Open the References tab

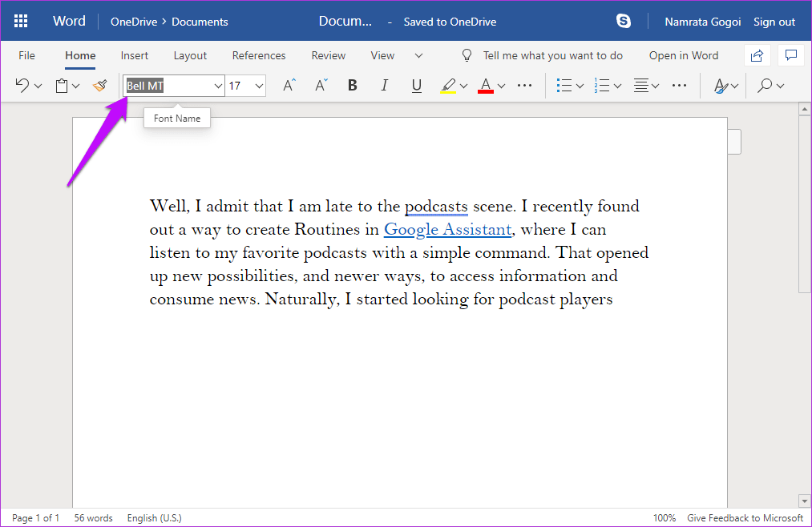[x=259, y=55]
